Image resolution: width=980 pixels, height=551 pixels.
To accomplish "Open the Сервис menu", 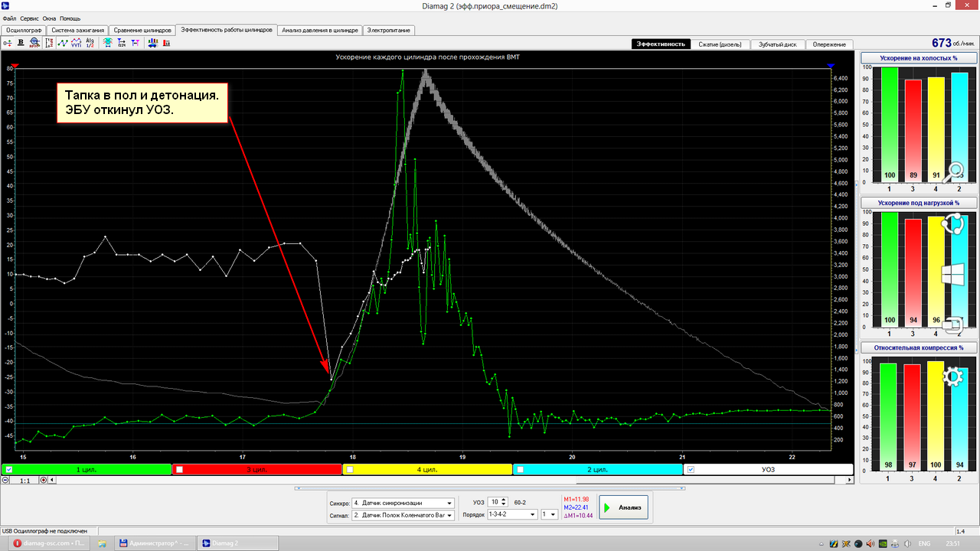I will coord(29,18).
